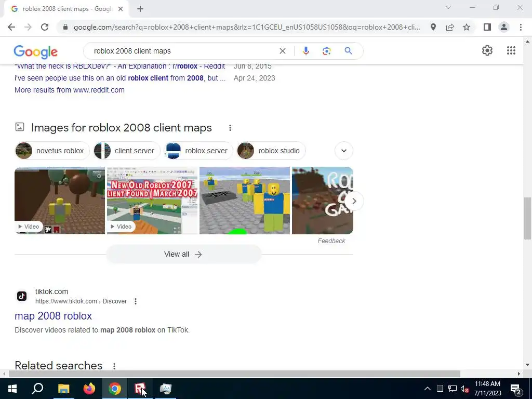Search by image with Google Lens

(326, 51)
